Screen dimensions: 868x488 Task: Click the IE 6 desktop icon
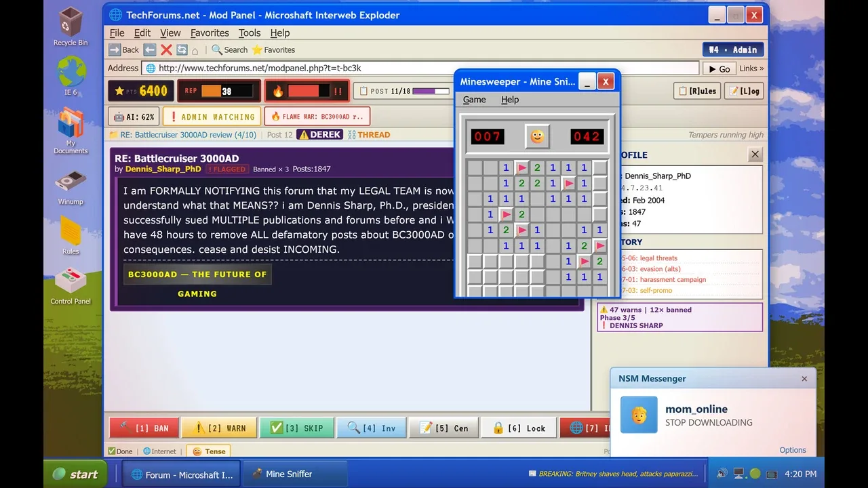71,75
